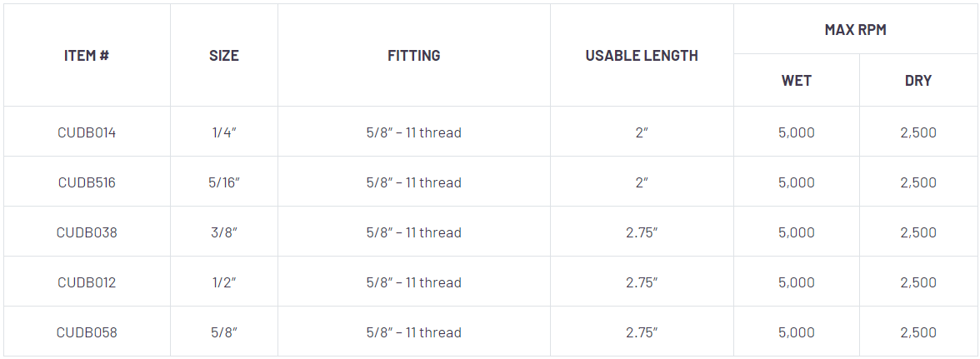Click the FITTING column header

click(413, 56)
